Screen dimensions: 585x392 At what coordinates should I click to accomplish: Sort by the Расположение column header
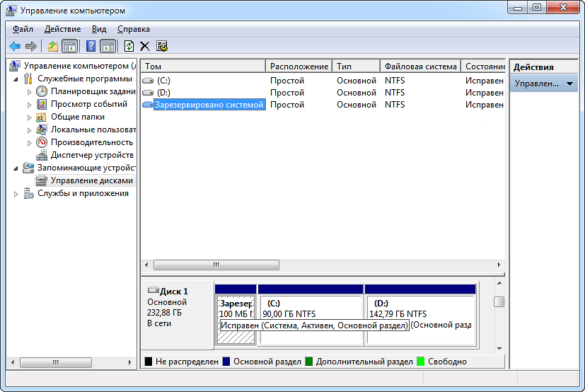[299, 67]
